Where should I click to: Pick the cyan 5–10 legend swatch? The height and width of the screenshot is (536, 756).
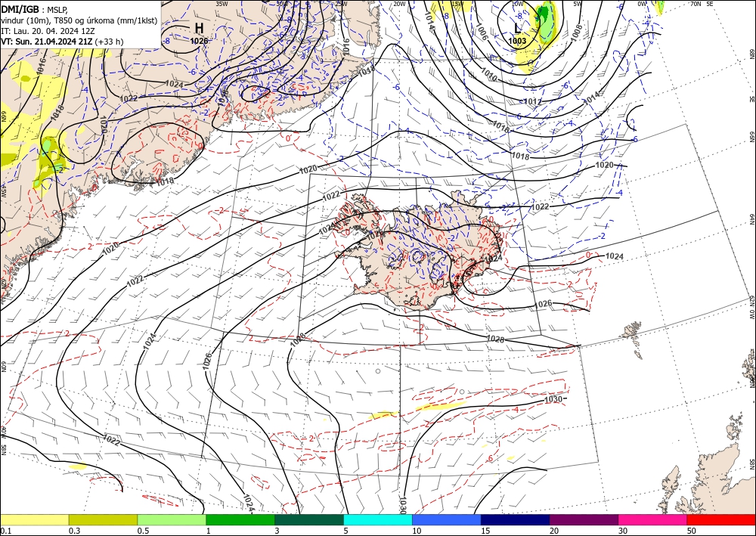pyautogui.click(x=378, y=519)
